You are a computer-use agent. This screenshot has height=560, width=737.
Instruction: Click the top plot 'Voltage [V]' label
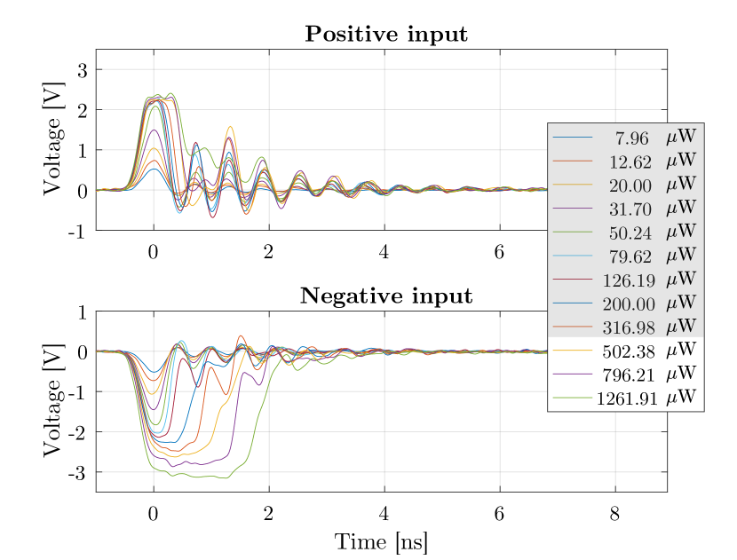[x=52, y=139]
